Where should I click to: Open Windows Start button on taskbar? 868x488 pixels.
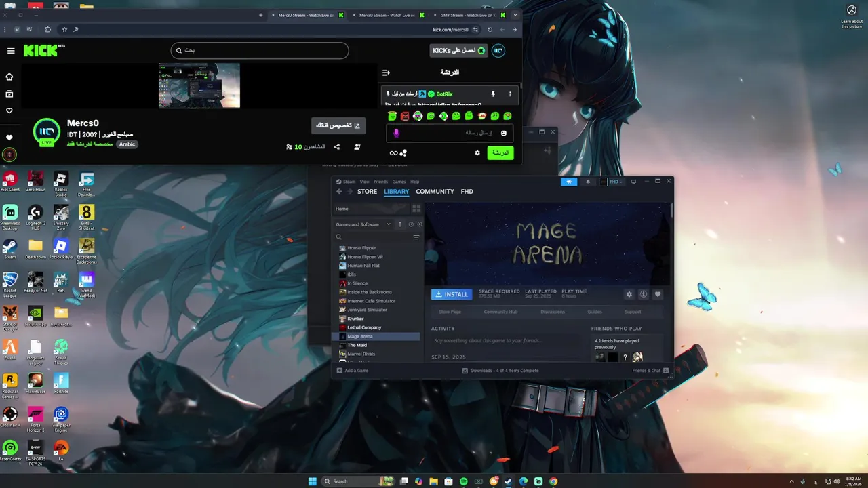[x=313, y=481]
